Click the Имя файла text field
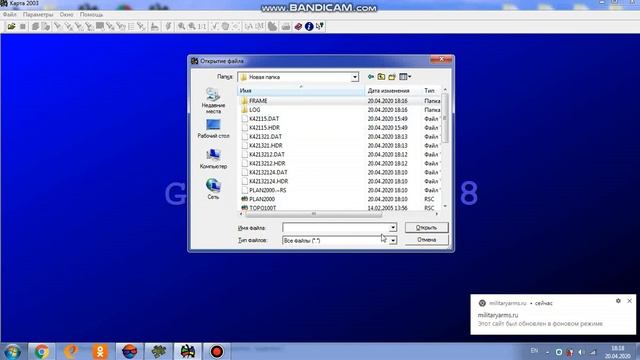Viewport: 640px width, 360px height. 336,228
